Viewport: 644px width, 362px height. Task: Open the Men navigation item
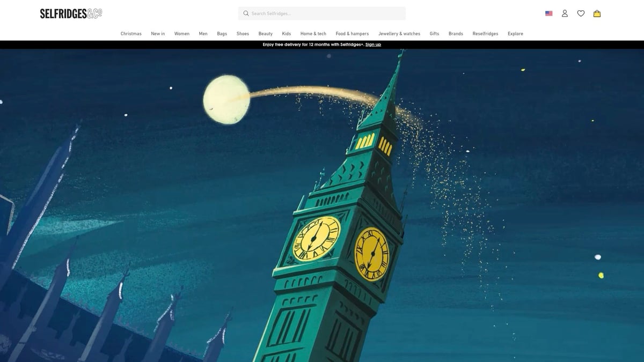tap(203, 34)
